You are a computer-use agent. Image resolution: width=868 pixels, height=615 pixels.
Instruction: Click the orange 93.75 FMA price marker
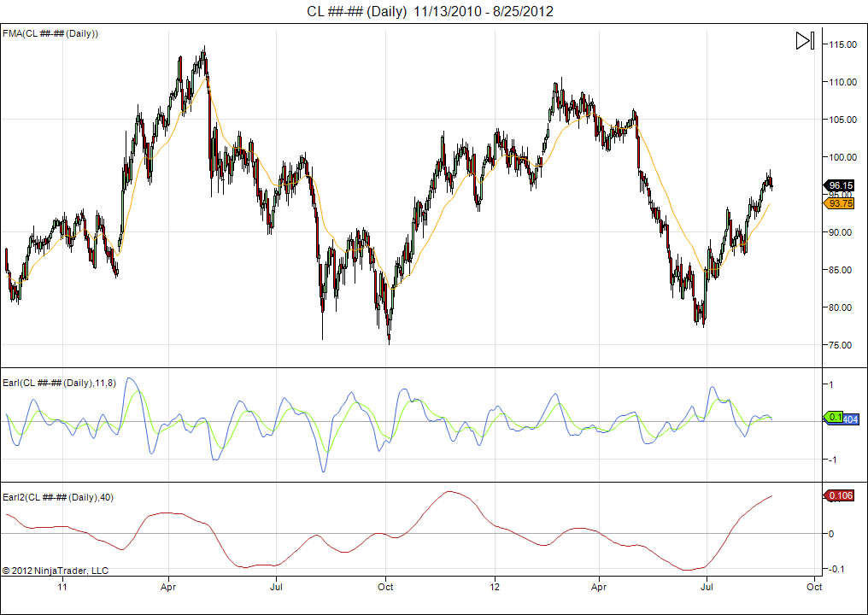point(840,203)
